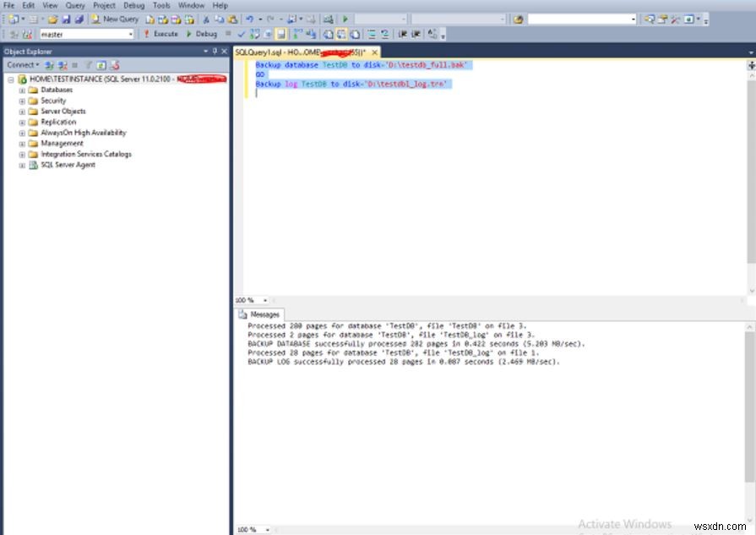Click the Parse checkmark icon
The height and width of the screenshot is (535, 756).
pyautogui.click(x=242, y=35)
